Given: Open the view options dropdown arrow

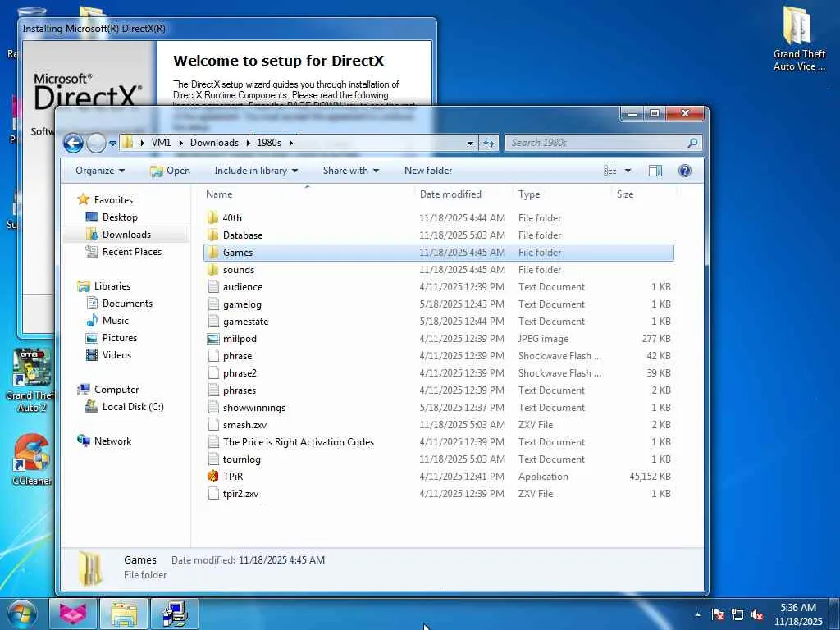Looking at the screenshot, I should point(628,171).
